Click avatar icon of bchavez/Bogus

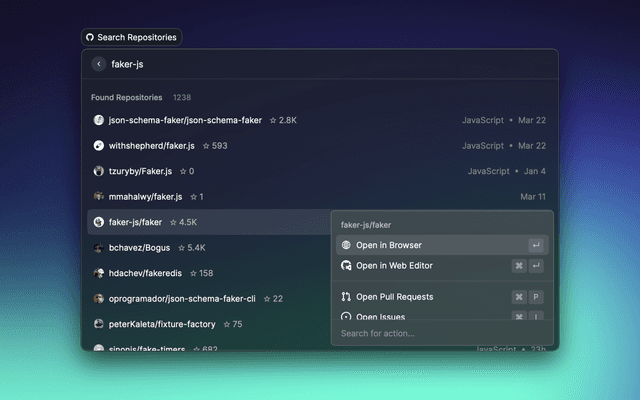click(99, 247)
